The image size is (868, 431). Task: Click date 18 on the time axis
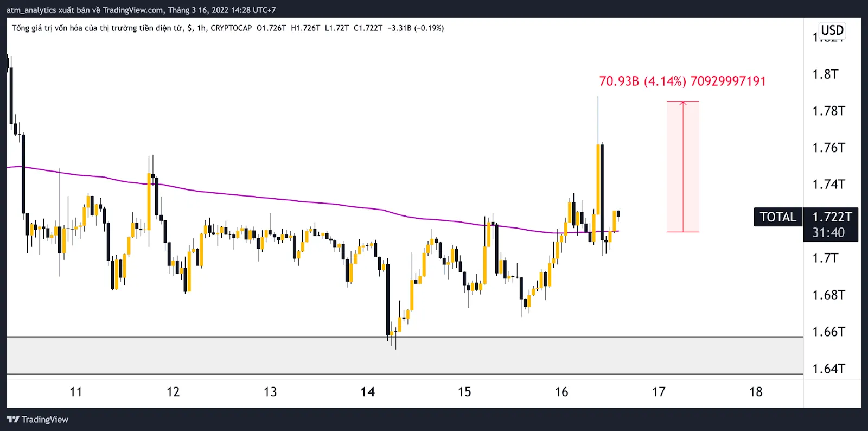(x=756, y=392)
